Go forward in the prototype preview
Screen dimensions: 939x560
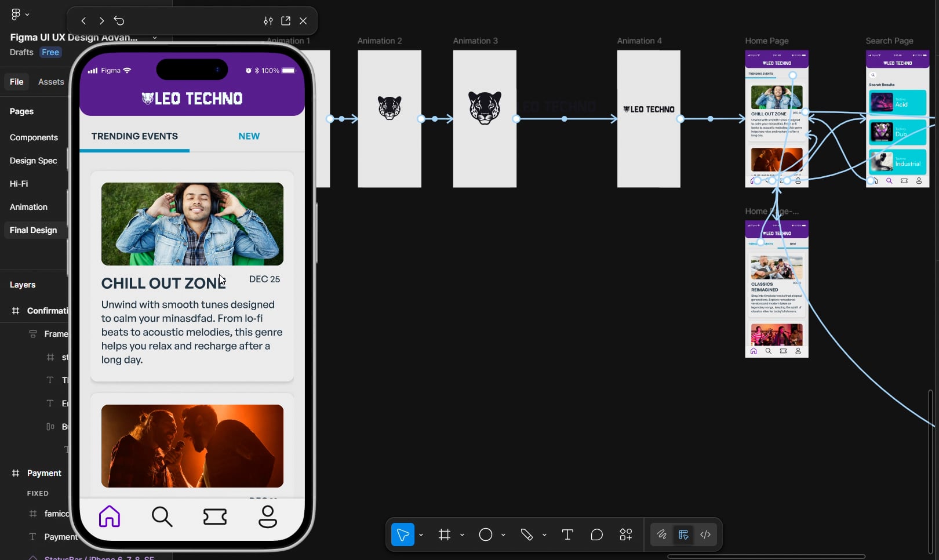[x=101, y=21]
